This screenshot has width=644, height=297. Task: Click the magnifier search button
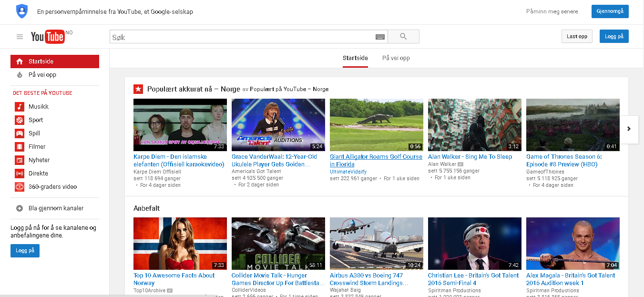[403, 37]
